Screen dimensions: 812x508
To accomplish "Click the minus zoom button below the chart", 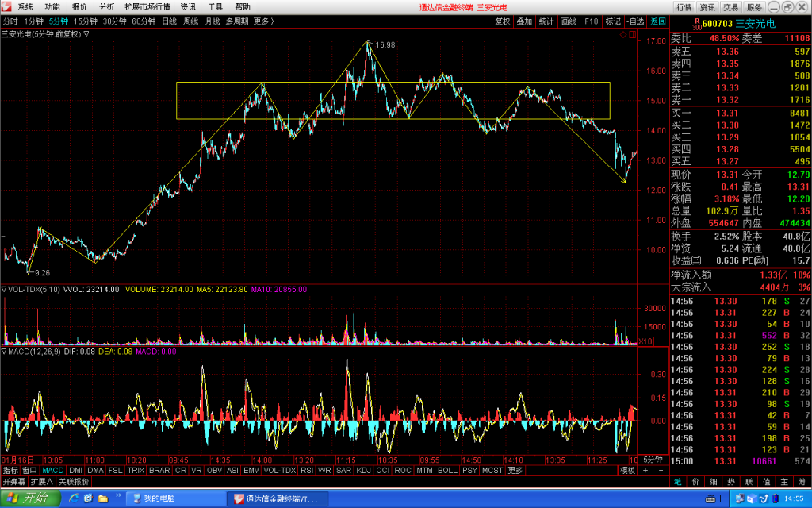I will click(661, 470).
